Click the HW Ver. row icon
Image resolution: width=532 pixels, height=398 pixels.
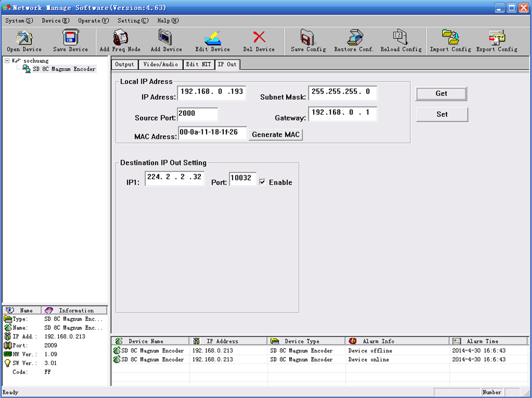tap(8, 354)
